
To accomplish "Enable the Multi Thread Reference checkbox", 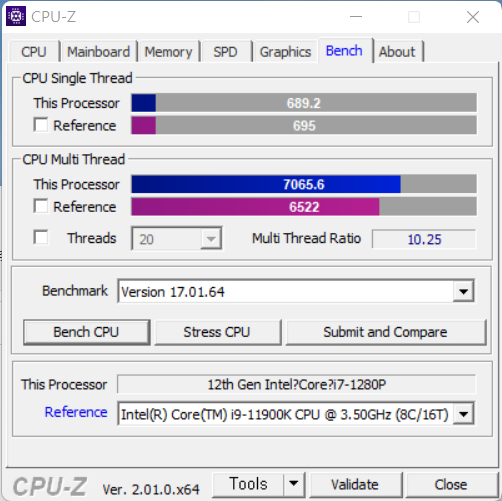I will pyautogui.click(x=41, y=206).
